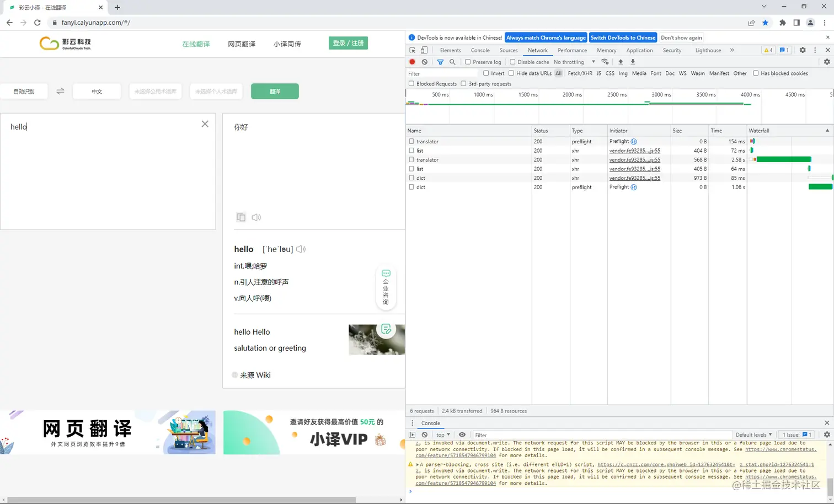This screenshot has height=504, width=834.
Task: Click Don't show again
Action: 681,37
